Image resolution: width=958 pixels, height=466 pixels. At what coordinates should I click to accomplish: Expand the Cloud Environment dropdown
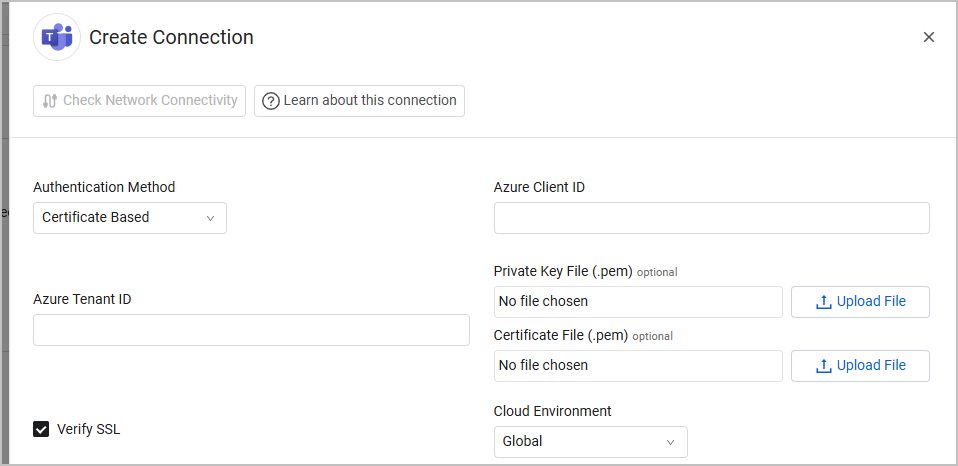590,442
